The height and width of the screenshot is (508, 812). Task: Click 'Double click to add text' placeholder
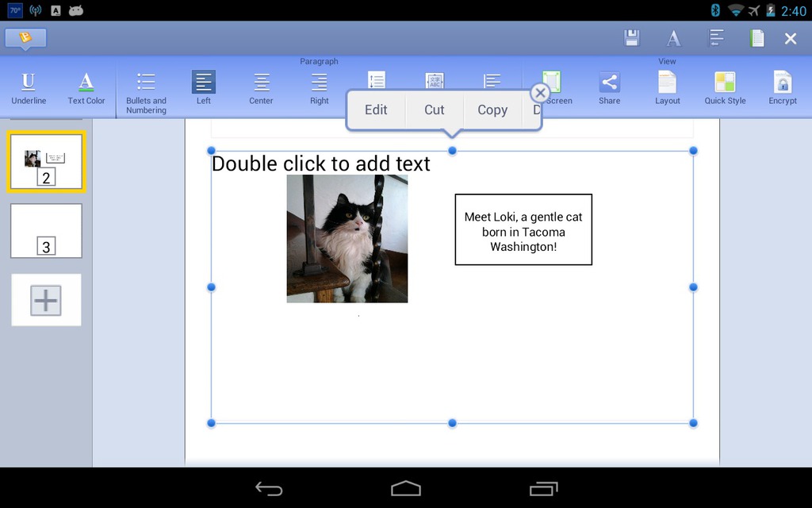320,164
